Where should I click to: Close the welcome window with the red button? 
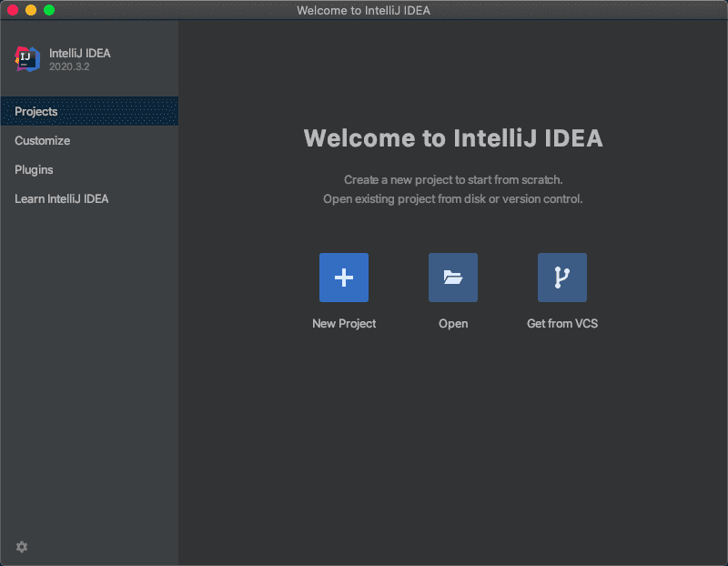click(x=13, y=10)
